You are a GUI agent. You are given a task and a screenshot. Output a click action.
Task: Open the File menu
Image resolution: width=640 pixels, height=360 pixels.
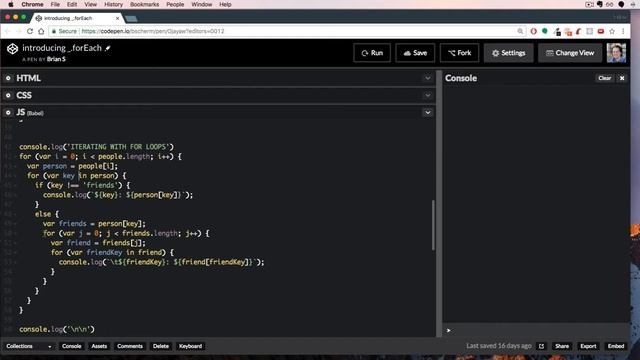tap(55, 4)
